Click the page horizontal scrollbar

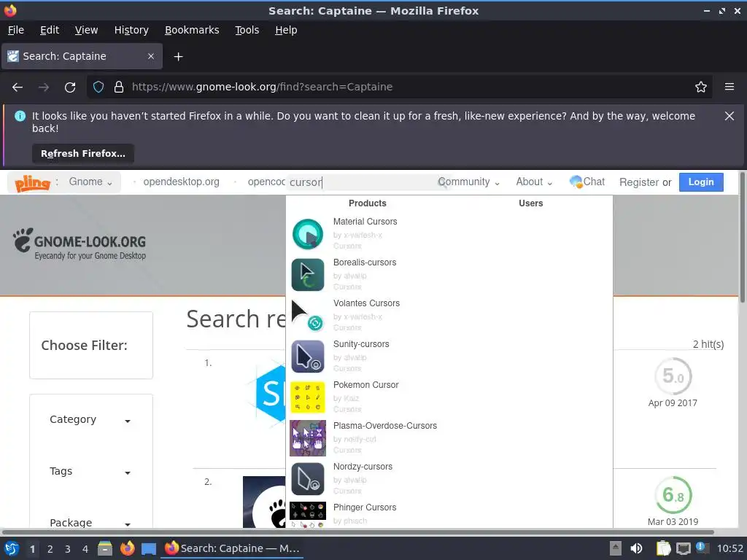click(357, 532)
